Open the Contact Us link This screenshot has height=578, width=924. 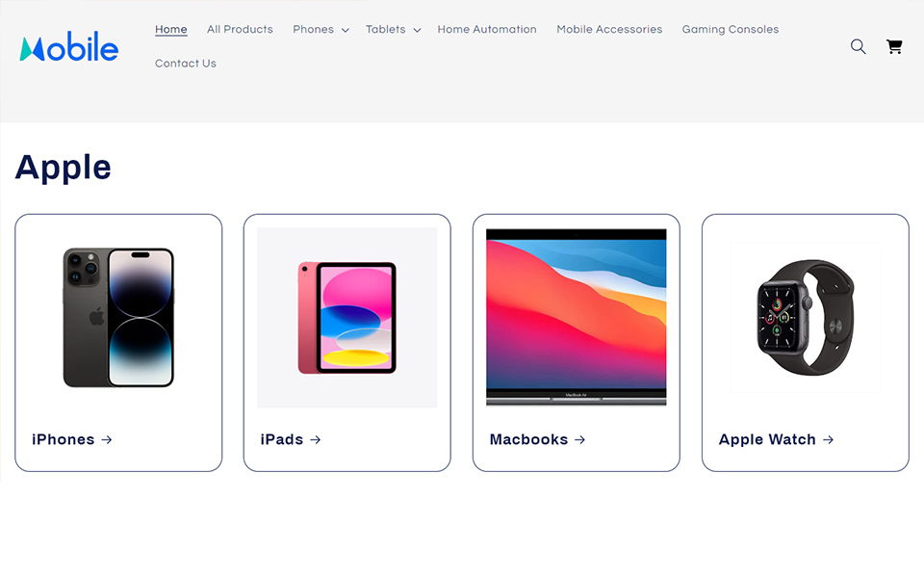click(186, 64)
